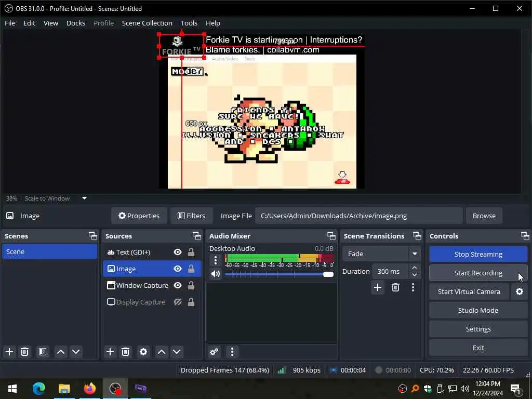
Task: Open virtual camera settings gear
Action: coord(520,292)
